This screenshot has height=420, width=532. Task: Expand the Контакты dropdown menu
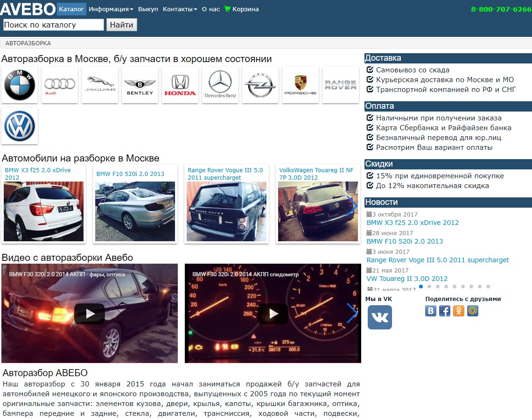point(180,9)
